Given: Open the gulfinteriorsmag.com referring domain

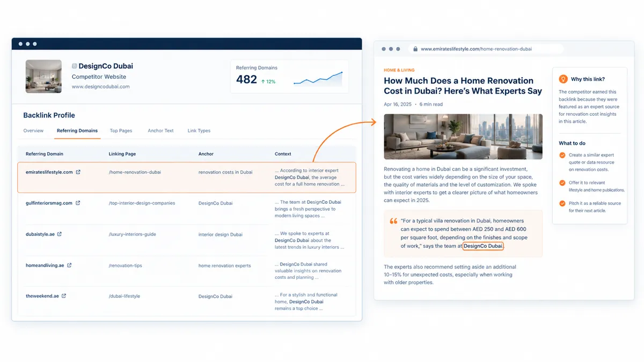Looking at the screenshot, I should tap(49, 203).
